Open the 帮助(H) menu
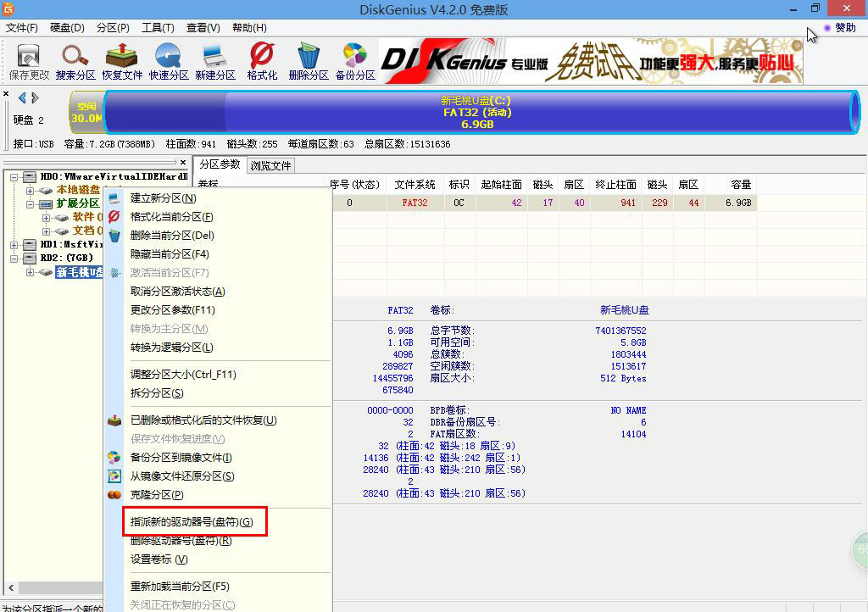This screenshot has height=612, width=868. [x=249, y=28]
